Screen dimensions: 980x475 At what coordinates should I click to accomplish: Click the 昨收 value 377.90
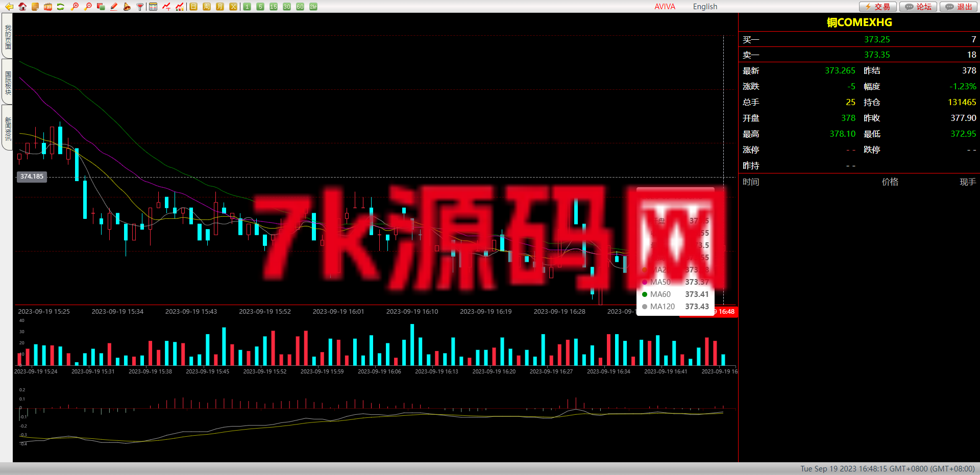(x=963, y=118)
